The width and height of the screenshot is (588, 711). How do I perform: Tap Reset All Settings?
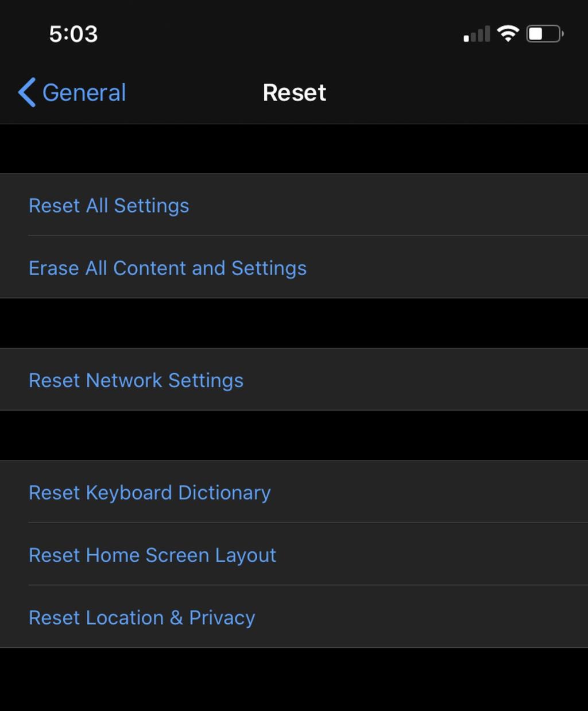click(x=109, y=206)
